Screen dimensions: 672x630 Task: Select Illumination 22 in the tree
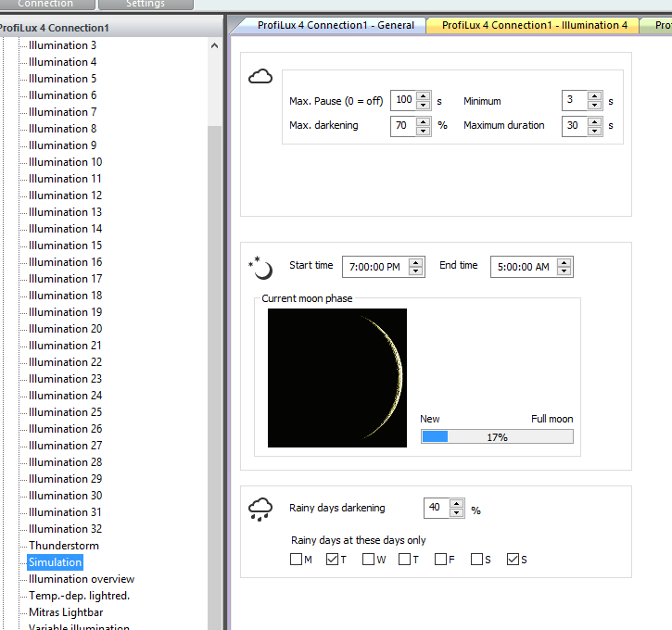65,362
